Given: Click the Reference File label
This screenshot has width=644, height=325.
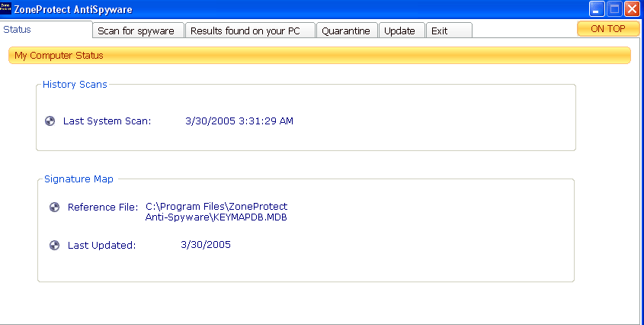Looking at the screenshot, I should (x=103, y=207).
